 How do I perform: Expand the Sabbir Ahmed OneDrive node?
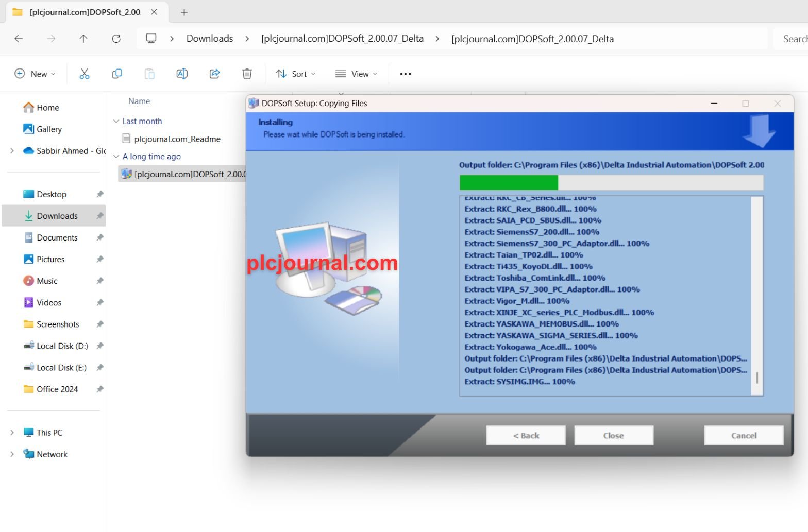click(x=12, y=151)
